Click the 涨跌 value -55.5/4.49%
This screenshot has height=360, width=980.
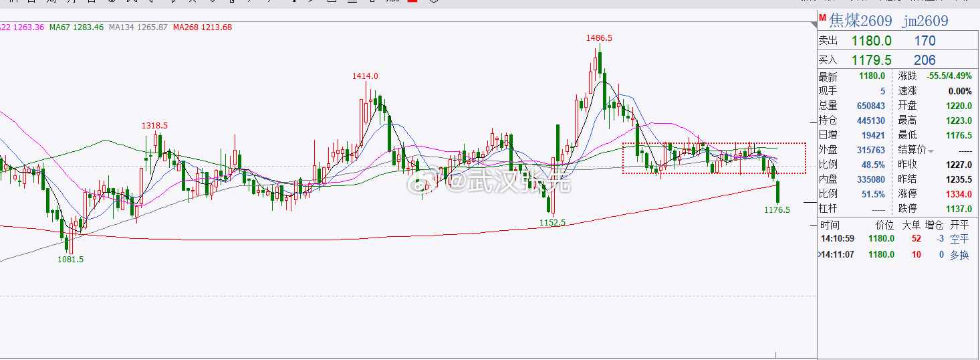coord(949,76)
